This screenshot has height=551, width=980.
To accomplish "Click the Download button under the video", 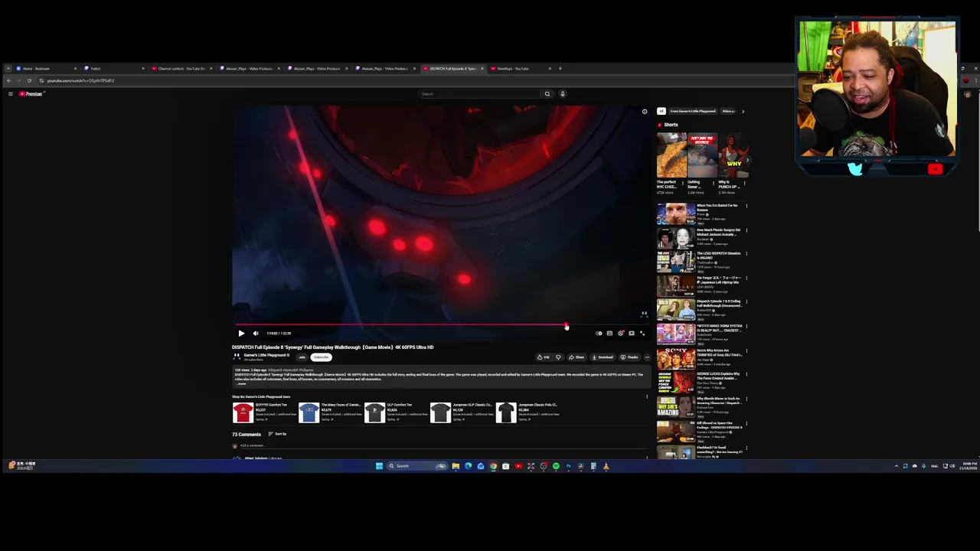I will (x=603, y=357).
